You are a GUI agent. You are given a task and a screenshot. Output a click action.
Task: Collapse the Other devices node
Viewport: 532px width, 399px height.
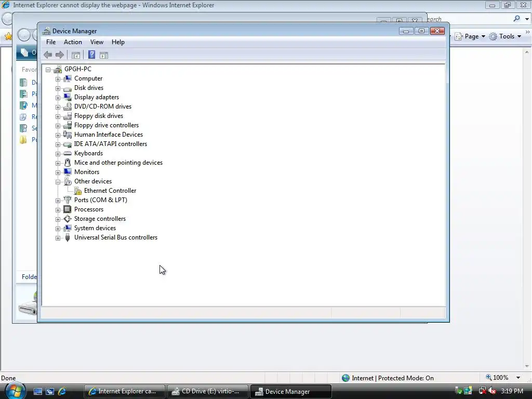(x=58, y=182)
